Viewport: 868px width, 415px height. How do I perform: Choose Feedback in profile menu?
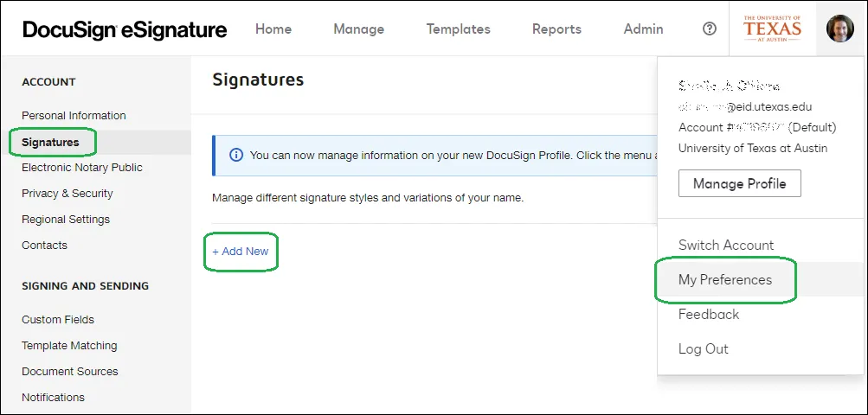coord(709,315)
